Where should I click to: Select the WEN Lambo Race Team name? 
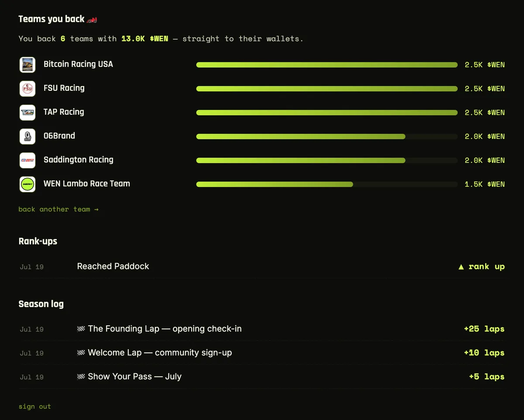point(87,184)
